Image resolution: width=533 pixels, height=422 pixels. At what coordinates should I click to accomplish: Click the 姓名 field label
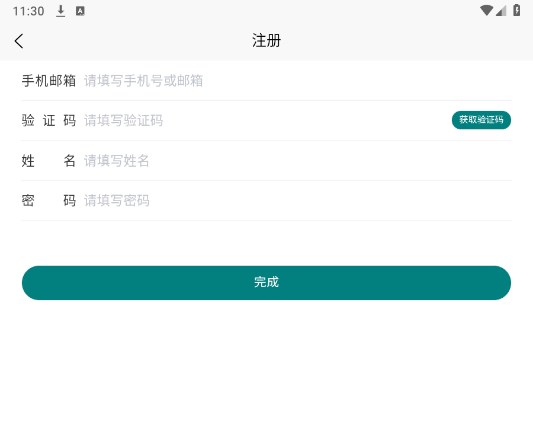coord(49,161)
